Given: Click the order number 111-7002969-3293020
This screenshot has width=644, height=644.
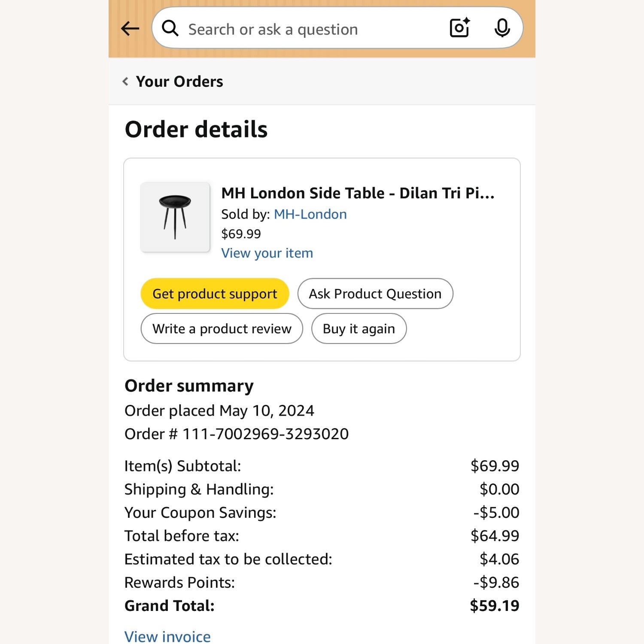Looking at the screenshot, I should 265,434.
